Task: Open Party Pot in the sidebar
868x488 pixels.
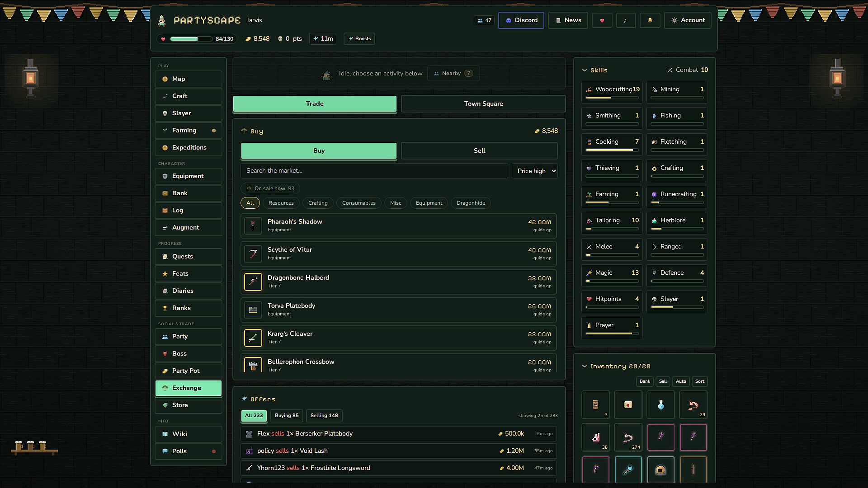Action: tap(189, 371)
